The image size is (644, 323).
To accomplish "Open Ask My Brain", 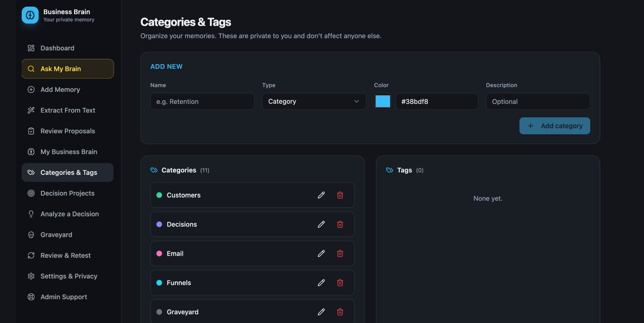I will point(68,69).
